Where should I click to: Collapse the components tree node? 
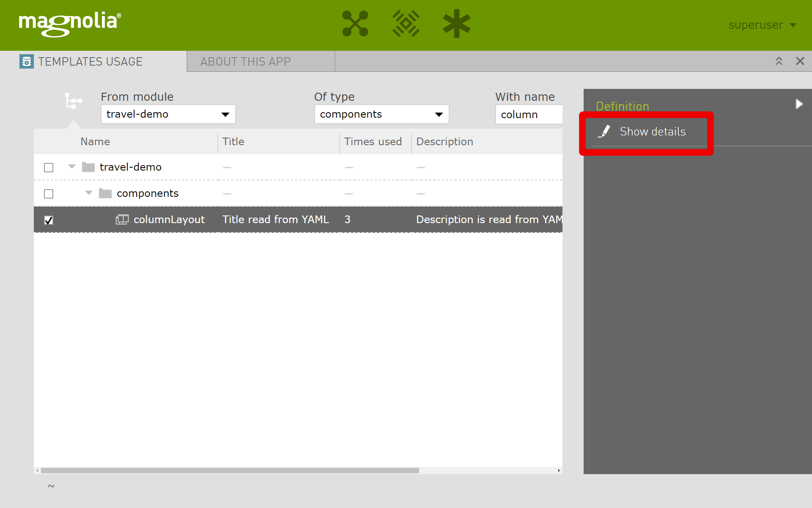(x=89, y=193)
